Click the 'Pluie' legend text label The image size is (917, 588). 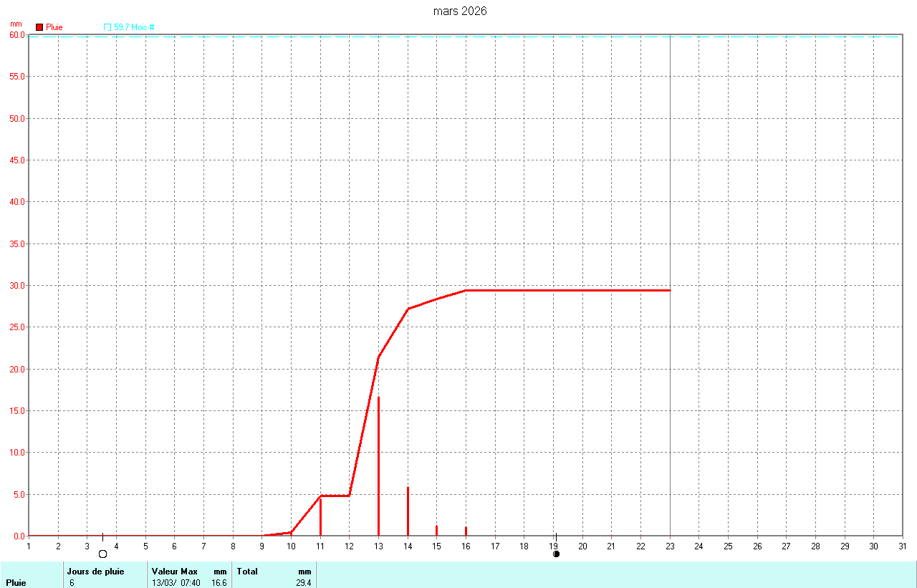(x=54, y=27)
